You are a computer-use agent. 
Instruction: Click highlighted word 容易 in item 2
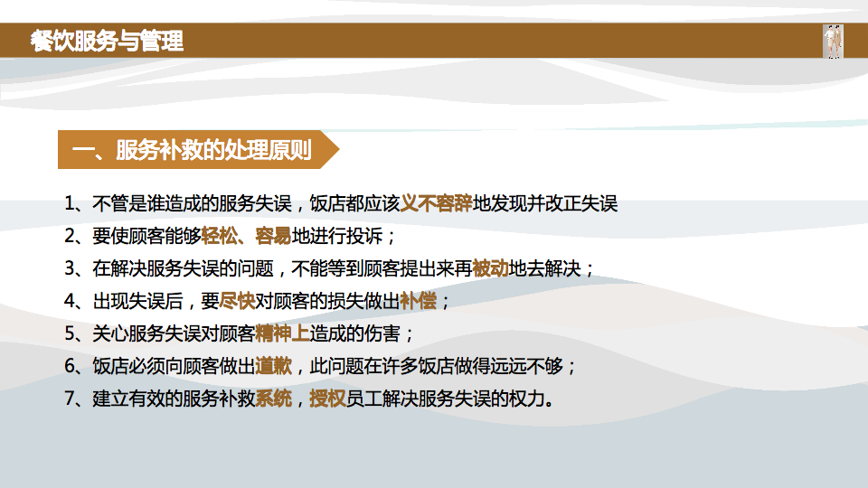point(273,236)
